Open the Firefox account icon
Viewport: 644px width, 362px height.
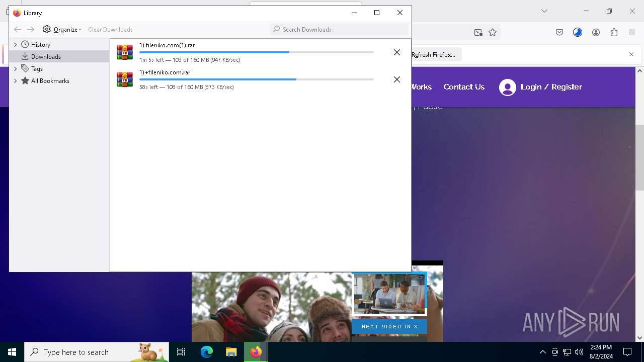point(596,33)
